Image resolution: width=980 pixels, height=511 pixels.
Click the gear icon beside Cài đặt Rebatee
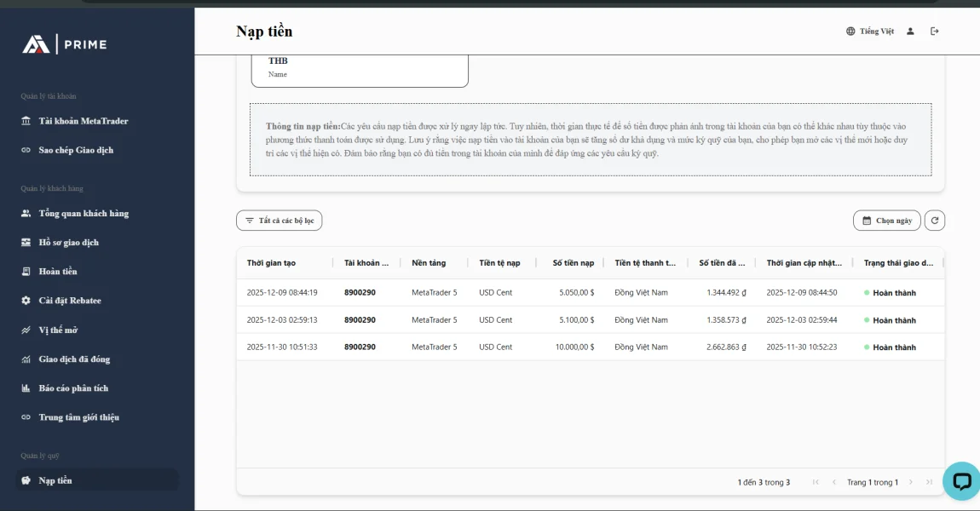click(26, 301)
